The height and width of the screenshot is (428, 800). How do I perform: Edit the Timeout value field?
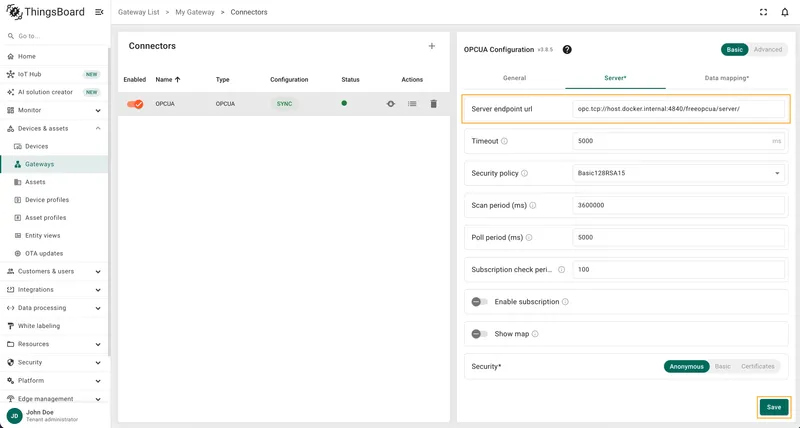(x=679, y=141)
